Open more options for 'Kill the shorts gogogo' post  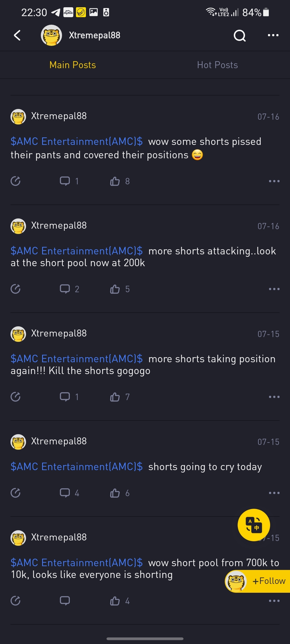(274, 397)
